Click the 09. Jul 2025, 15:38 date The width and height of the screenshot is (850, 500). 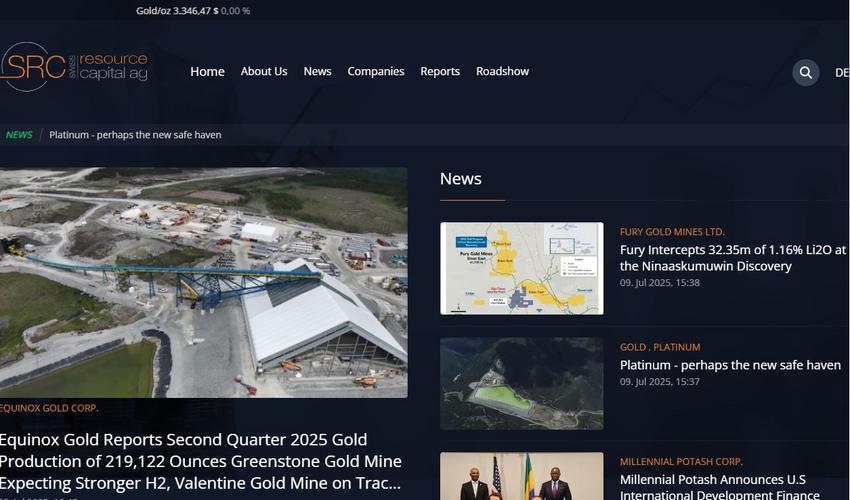point(660,283)
